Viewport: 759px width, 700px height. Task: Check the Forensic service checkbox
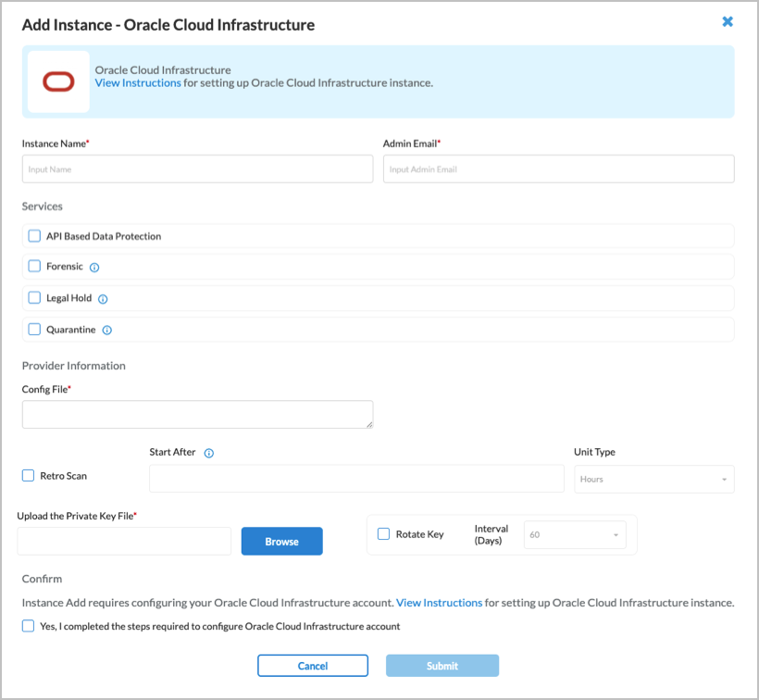click(x=34, y=267)
